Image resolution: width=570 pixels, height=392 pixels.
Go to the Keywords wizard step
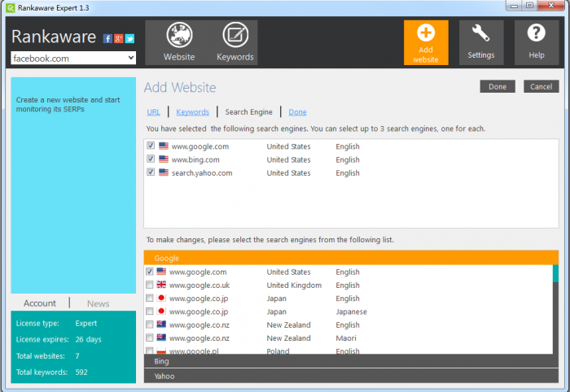pos(193,111)
